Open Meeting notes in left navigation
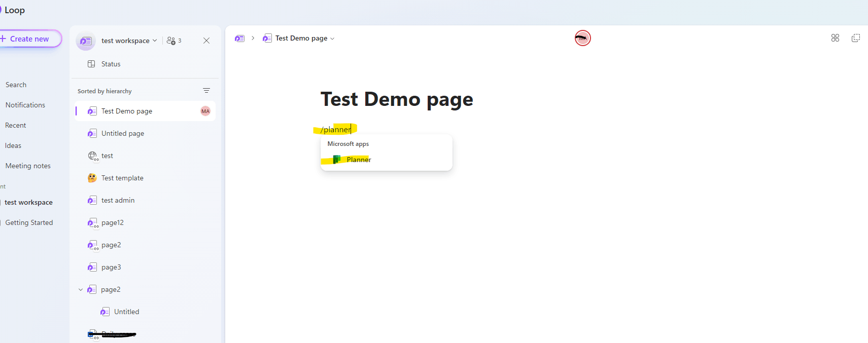The height and width of the screenshot is (343, 868). click(28, 166)
